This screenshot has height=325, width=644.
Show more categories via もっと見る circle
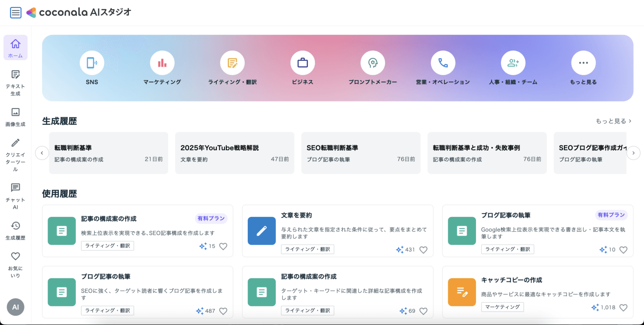click(583, 62)
